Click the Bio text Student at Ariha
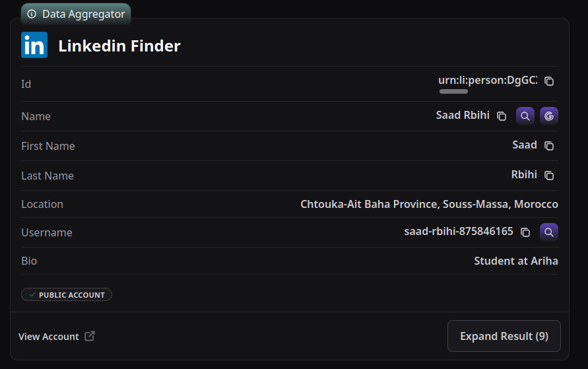The image size is (588, 369). [515, 261]
